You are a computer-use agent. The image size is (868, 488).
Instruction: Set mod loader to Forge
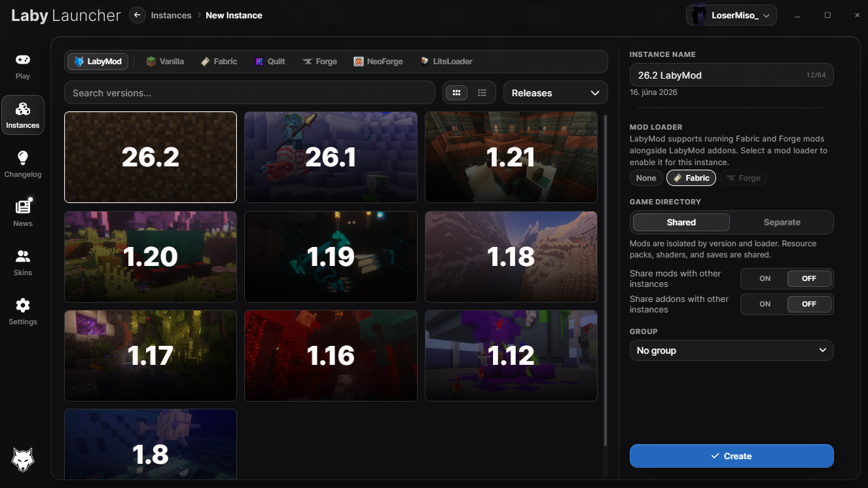click(x=744, y=178)
